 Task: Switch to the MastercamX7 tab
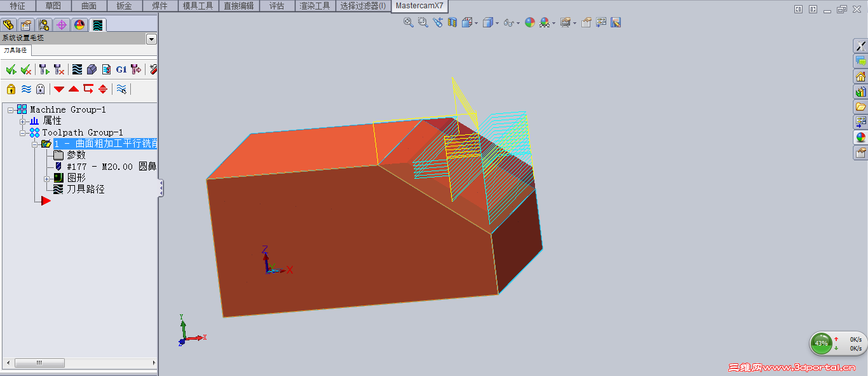[x=419, y=6]
